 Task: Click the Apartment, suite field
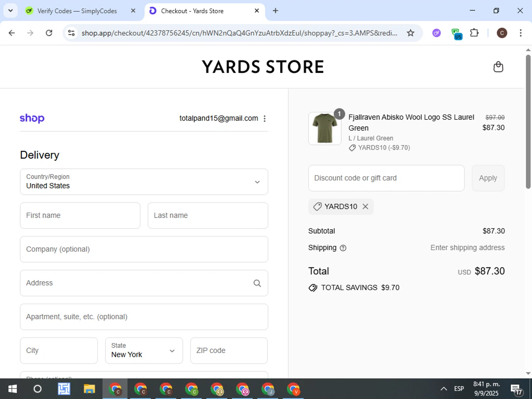click(x=144, y=317)
